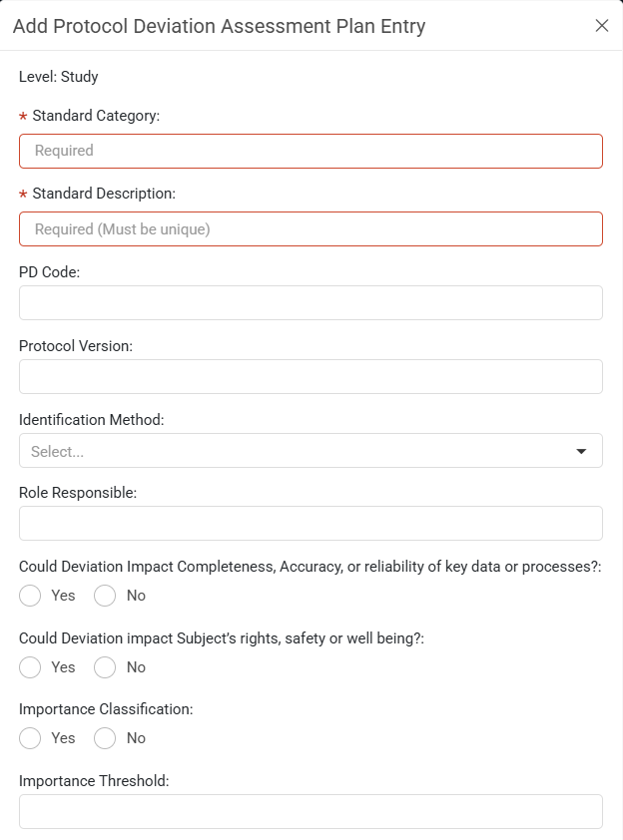623x840 pixels.
Task: Select Yes for impact on data completeness
Action: click(x=30, y=596)
